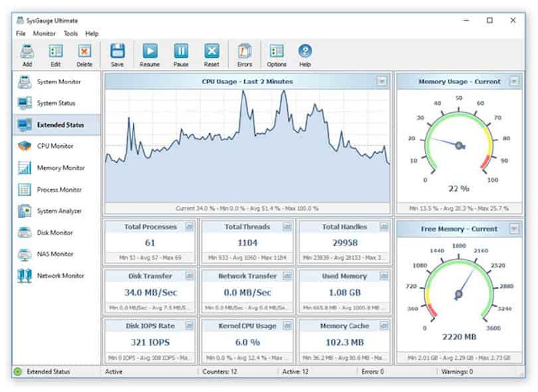
Task: Click the 321 IOPS value
Action: click(150, 342)
